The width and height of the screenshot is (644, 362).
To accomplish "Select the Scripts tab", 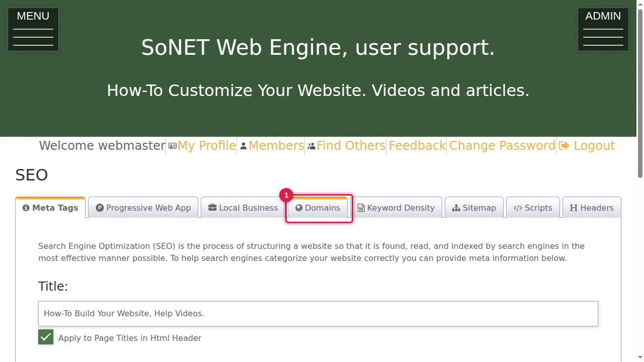I will click(533, 207).
